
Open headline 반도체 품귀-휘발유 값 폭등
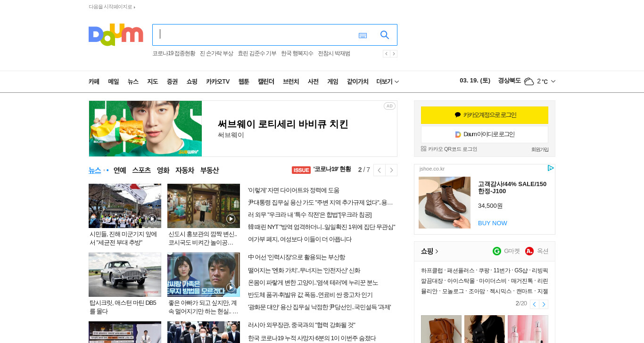[310, 295]
